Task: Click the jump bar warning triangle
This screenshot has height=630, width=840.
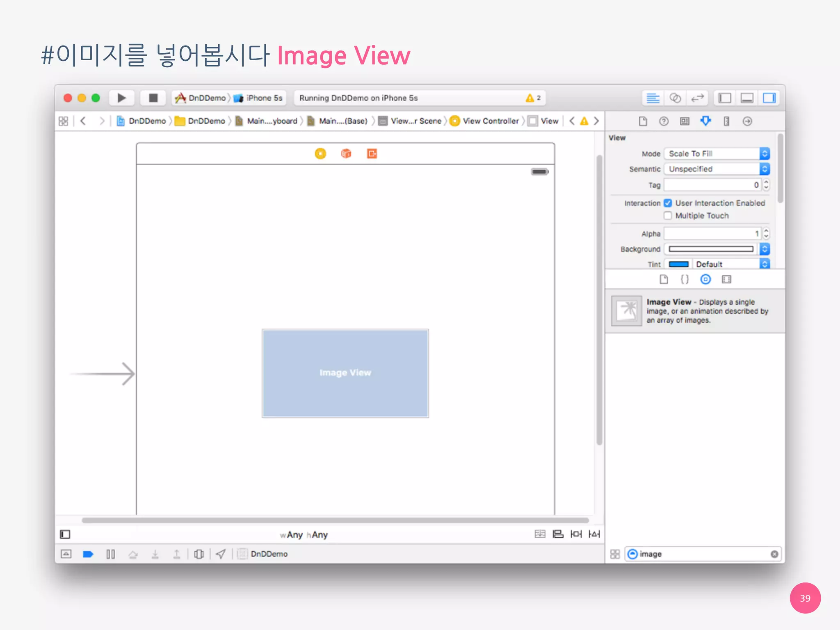Action: 584,121
